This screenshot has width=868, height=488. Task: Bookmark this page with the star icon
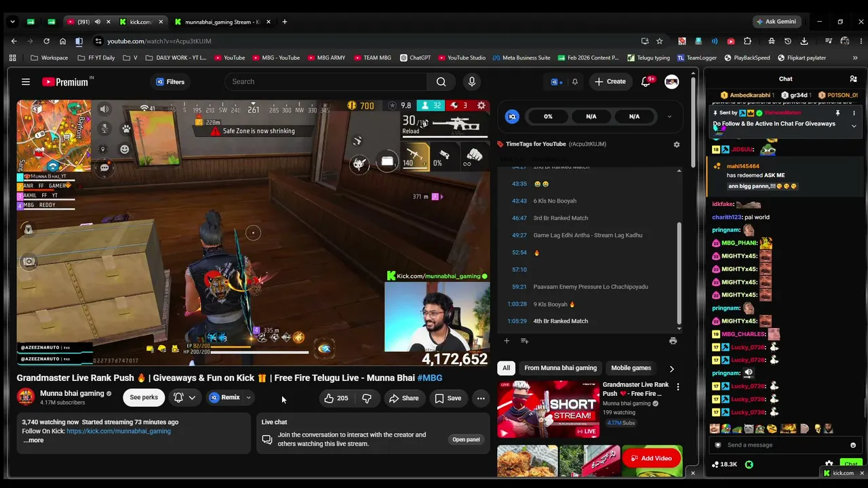660,41
